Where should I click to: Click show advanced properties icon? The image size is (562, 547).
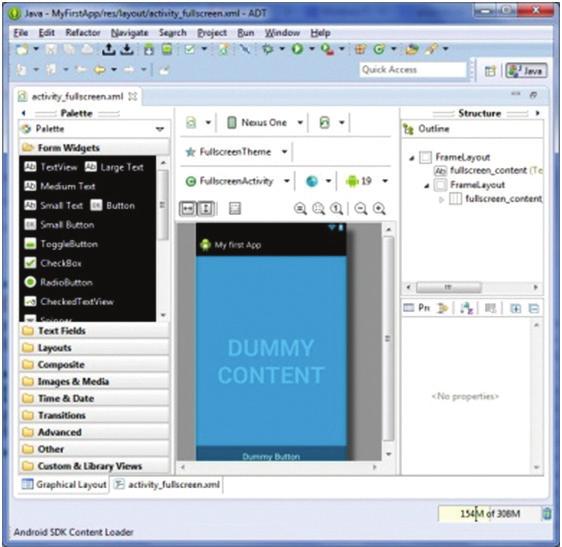[x=491, y=308]
